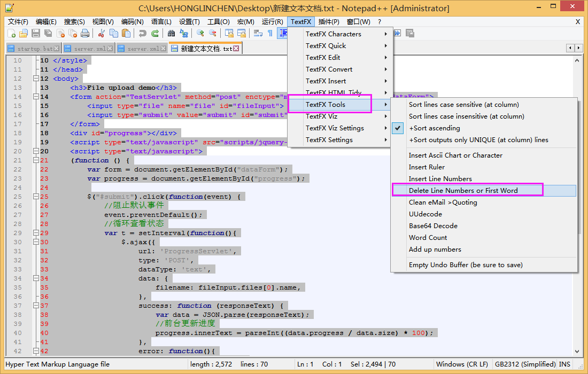Collapse the fold marker at line 25
588x374 pixels.
tap(36, 197)
